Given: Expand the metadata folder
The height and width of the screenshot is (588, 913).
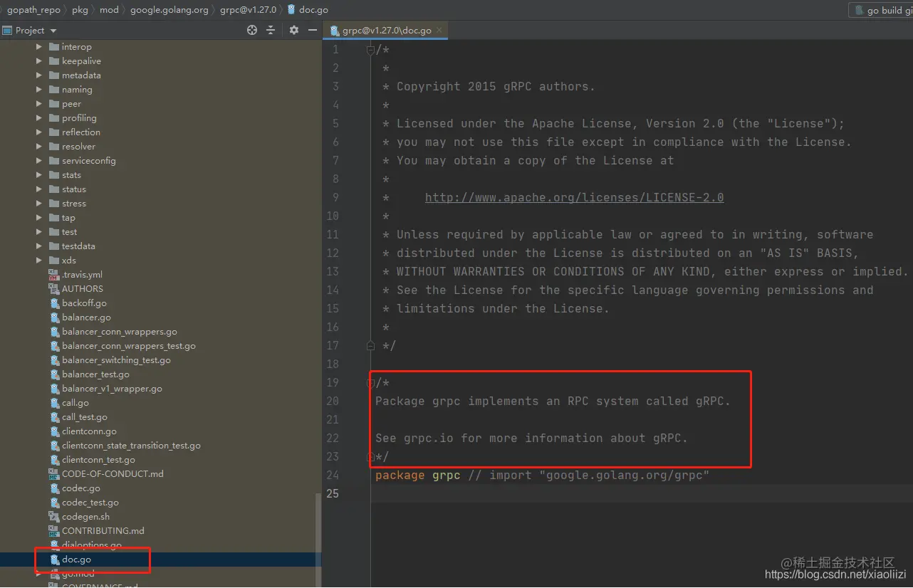Looking at the screenshot, I should [39, 75].
